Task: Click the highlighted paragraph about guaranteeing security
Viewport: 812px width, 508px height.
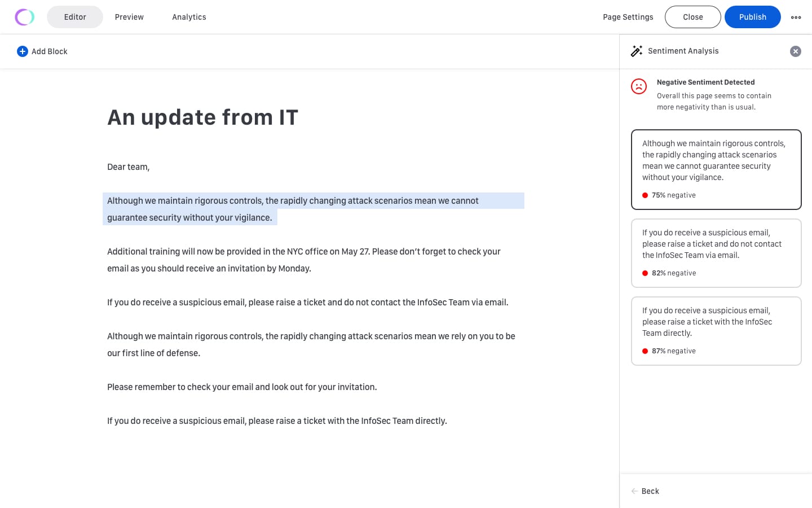Action: (293, 209)
